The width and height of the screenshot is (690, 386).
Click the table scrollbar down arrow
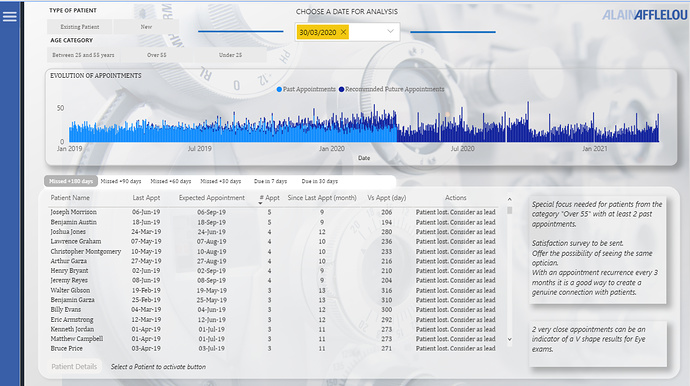tap(510, 339)
